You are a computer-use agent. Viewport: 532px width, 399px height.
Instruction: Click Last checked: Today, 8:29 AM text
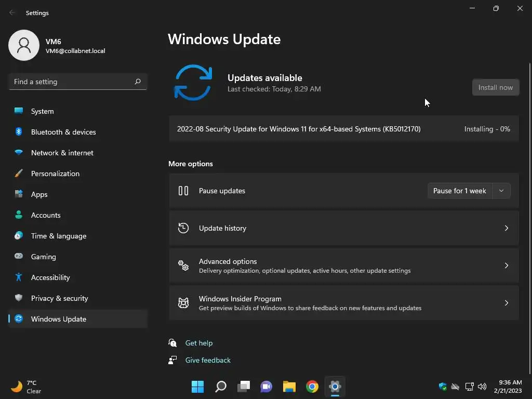coord(274,89)
